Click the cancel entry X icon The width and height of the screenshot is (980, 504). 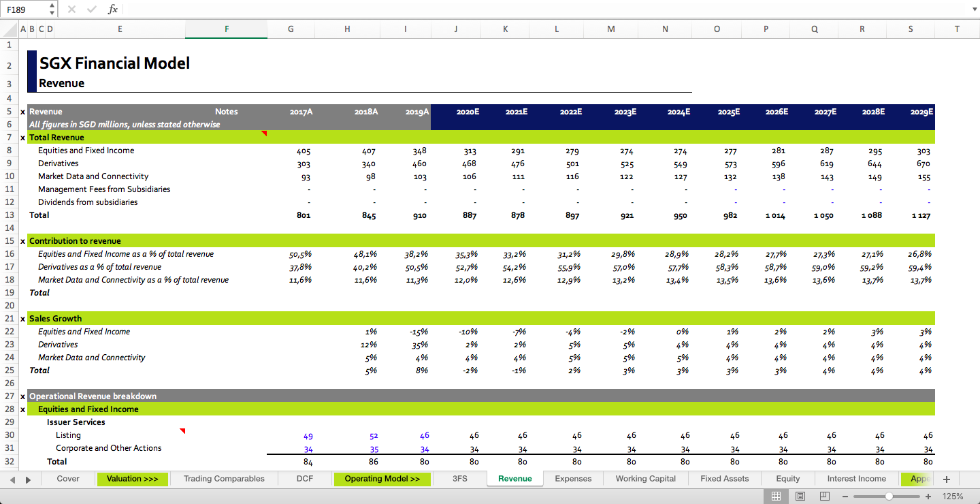[72, 10]
